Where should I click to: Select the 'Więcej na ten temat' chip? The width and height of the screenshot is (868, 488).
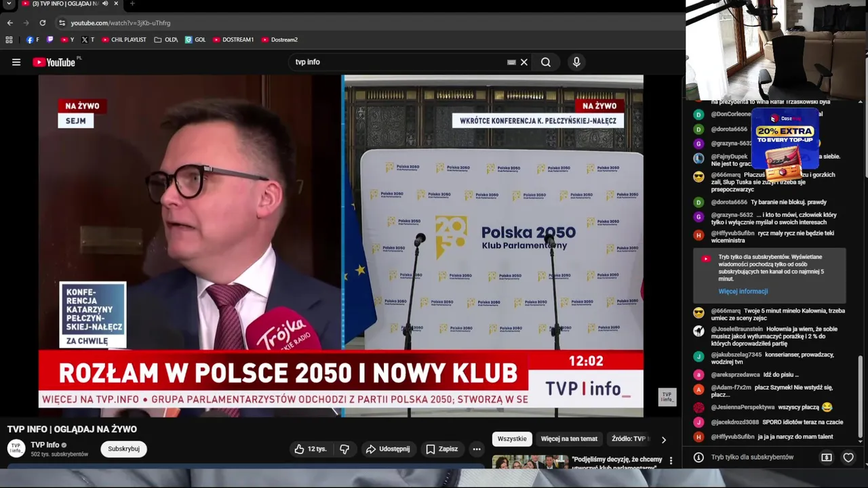(569, 439)
